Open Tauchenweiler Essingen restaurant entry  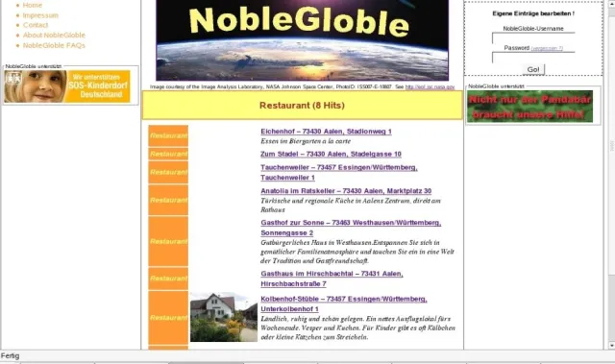pos(339,173)
